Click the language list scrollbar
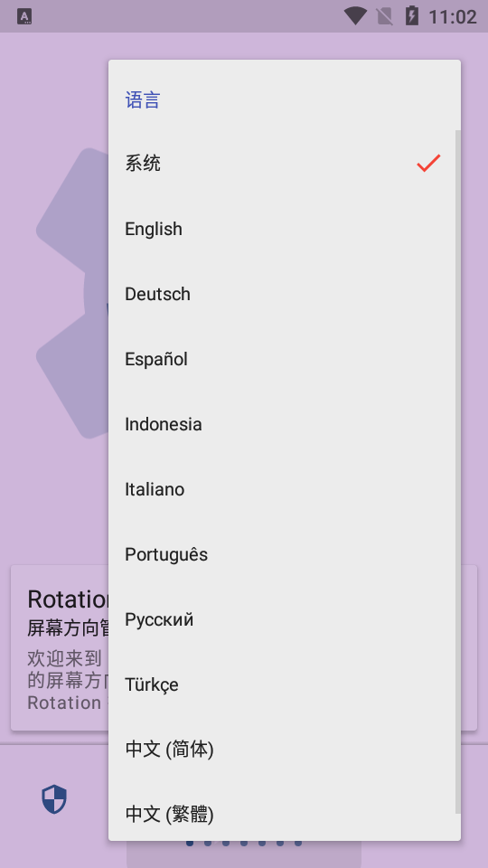Image resolution: width=488 pixels, height=868 pixels. click(x=457, y=472)
